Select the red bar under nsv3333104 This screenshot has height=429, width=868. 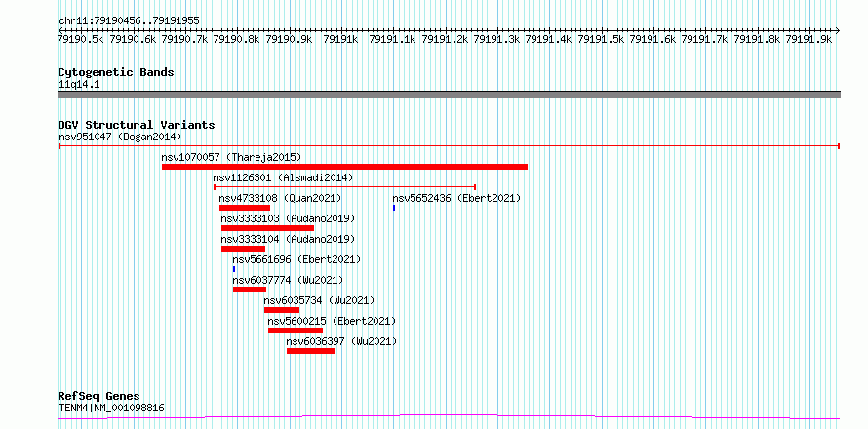coord(243,249)
